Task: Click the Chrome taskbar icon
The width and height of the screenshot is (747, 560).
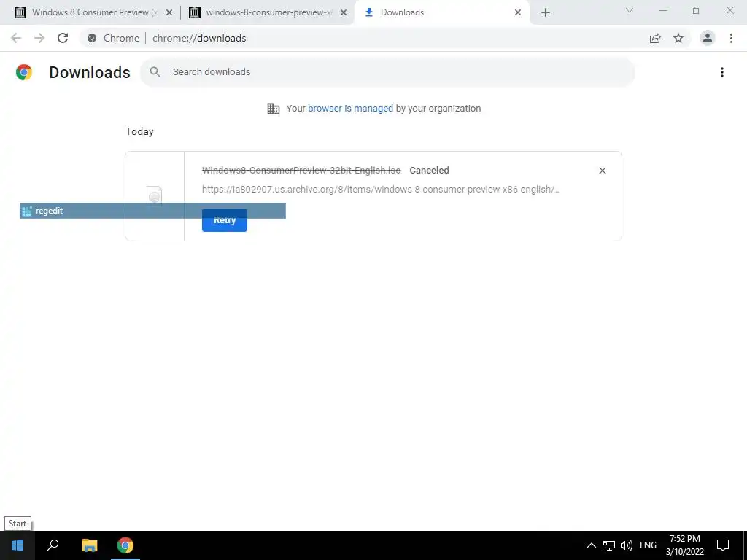Action: coord(125,545)
